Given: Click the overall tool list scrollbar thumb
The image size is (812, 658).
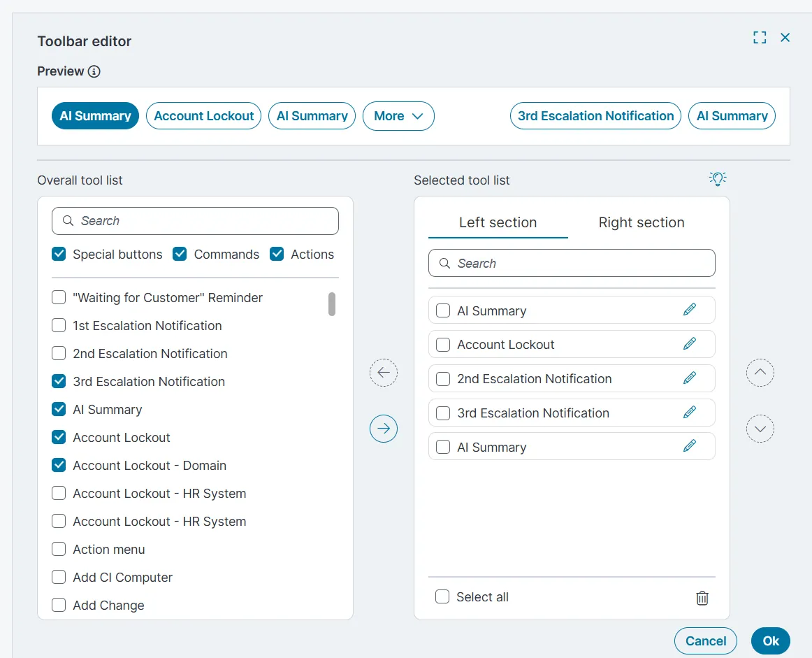Looking at the screenshot, I should [332, 304].
